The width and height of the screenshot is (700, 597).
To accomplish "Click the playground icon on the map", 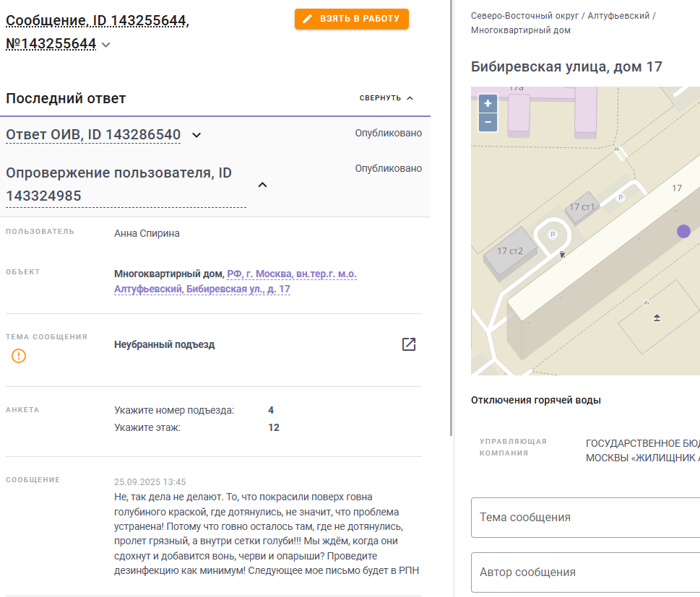I will [x=657, y=318].
